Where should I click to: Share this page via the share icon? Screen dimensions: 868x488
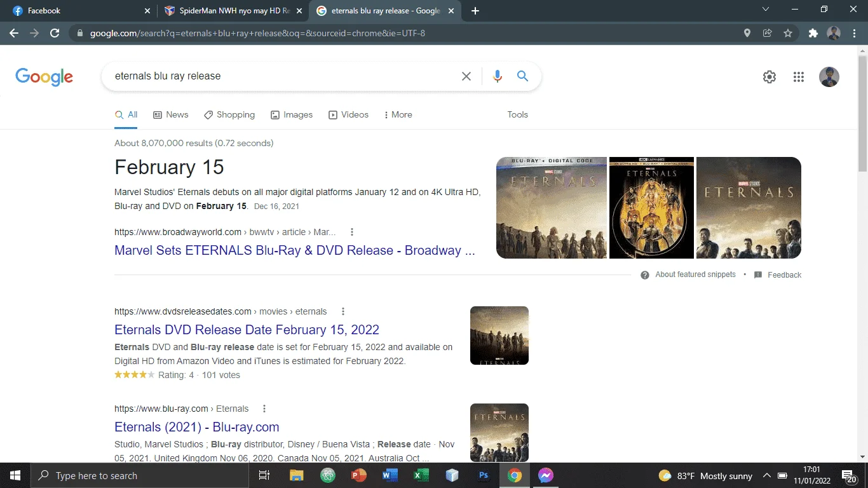click(x=768, y=33)
